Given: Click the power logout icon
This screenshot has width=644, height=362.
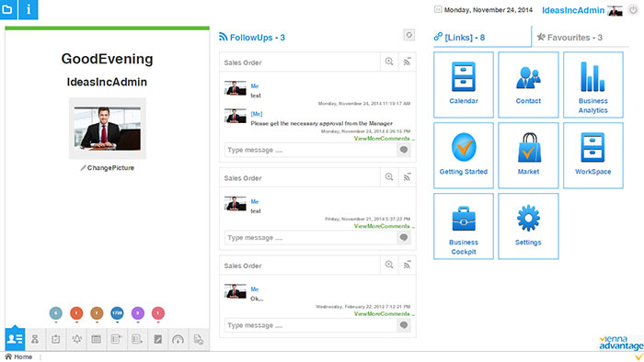Looking at the screenshot, I should (633, 10).
